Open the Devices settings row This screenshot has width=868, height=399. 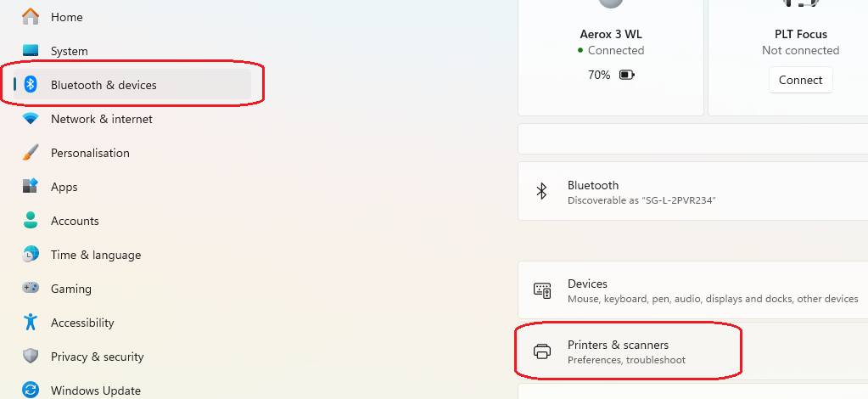pyautogui.click(x=692, y=289)
